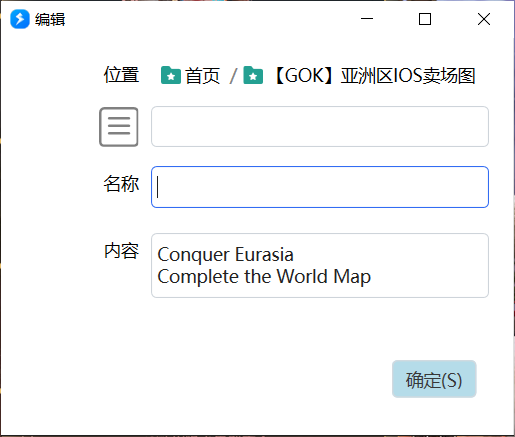The height and width of the screenshot is (437, 515).
Task: Click the green star folder icon beside 首页
Action: (171, 75)
